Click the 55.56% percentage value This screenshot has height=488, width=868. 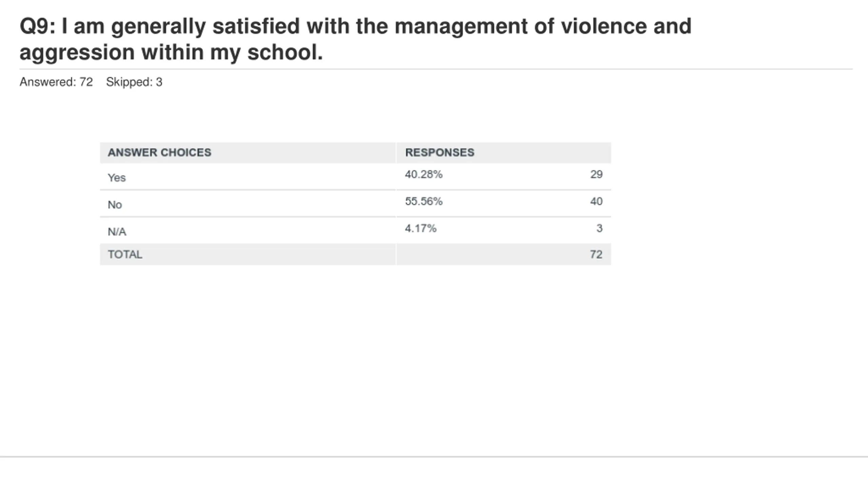pos(423,201)
